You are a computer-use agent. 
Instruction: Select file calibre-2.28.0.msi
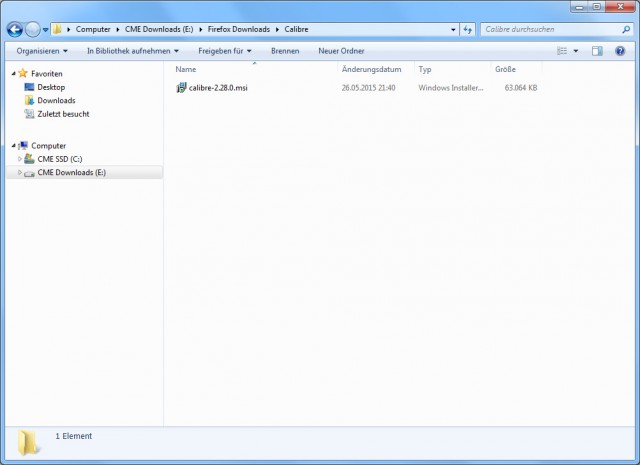click(218, 88)
